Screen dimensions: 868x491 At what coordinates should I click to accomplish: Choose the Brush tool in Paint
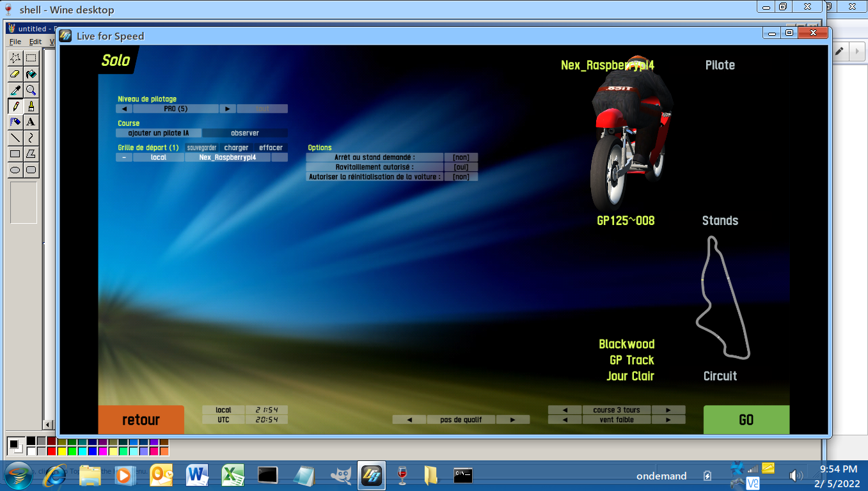[x=31, y=105]
